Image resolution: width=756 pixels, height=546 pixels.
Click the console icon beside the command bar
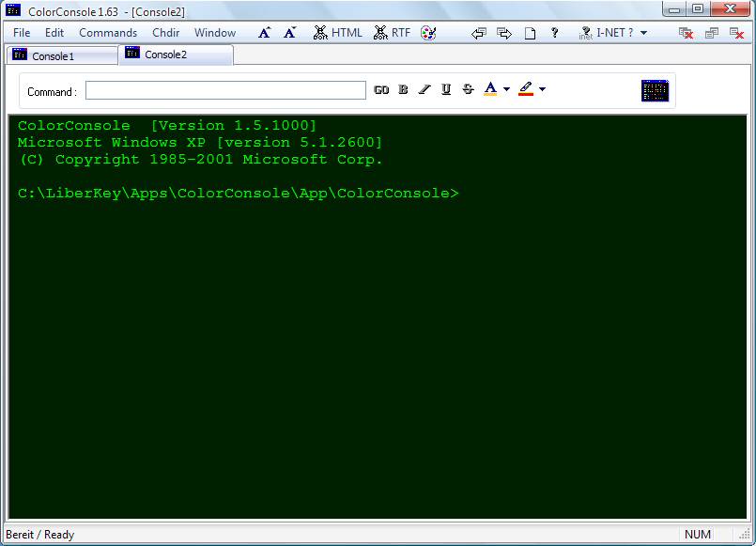[655, 90]
